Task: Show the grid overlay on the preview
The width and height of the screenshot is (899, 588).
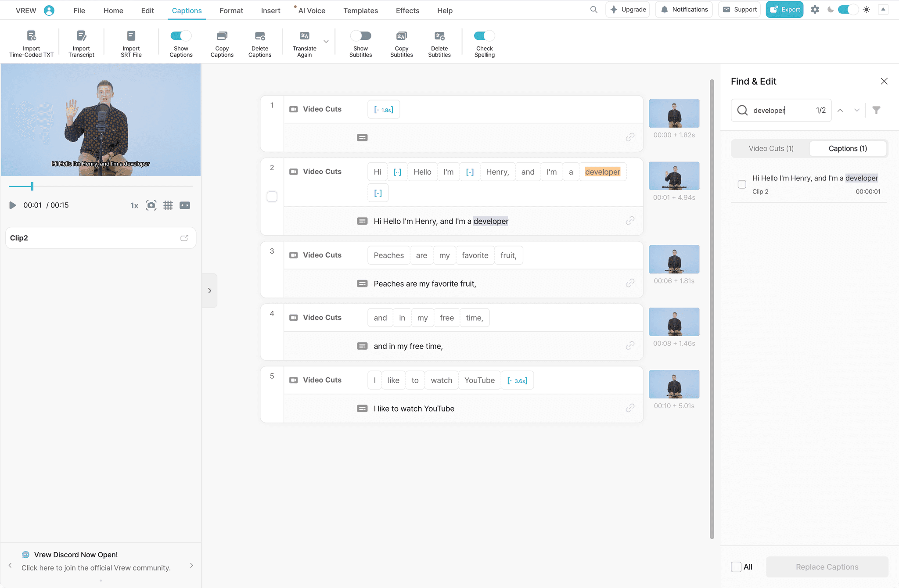Action: (x=168, y=205)
